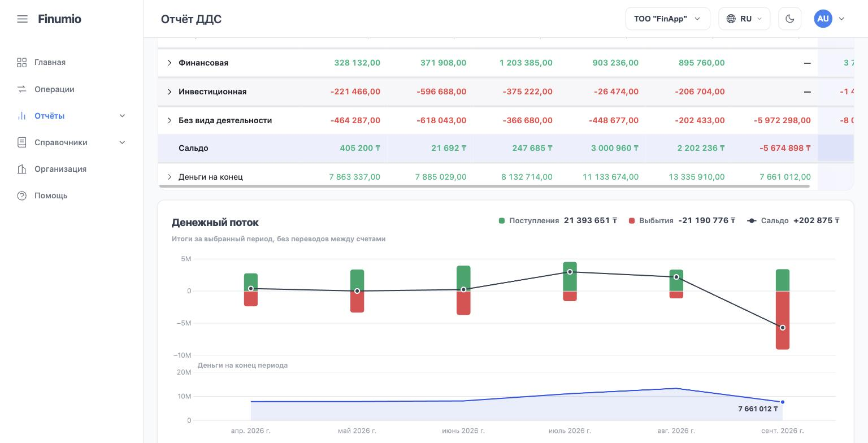
Task: Click the table's horizontal scrollbar
Action: point(484,186)
